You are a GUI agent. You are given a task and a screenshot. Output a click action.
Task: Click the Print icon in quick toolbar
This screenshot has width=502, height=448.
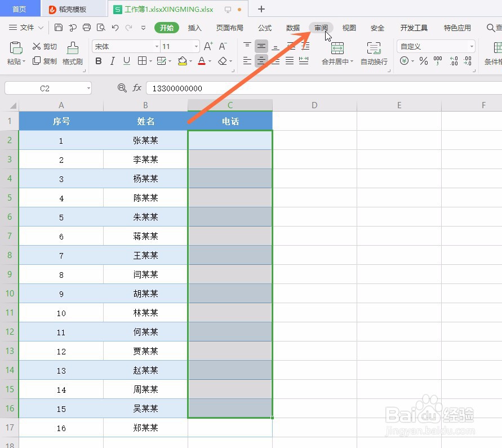point(87,28)
